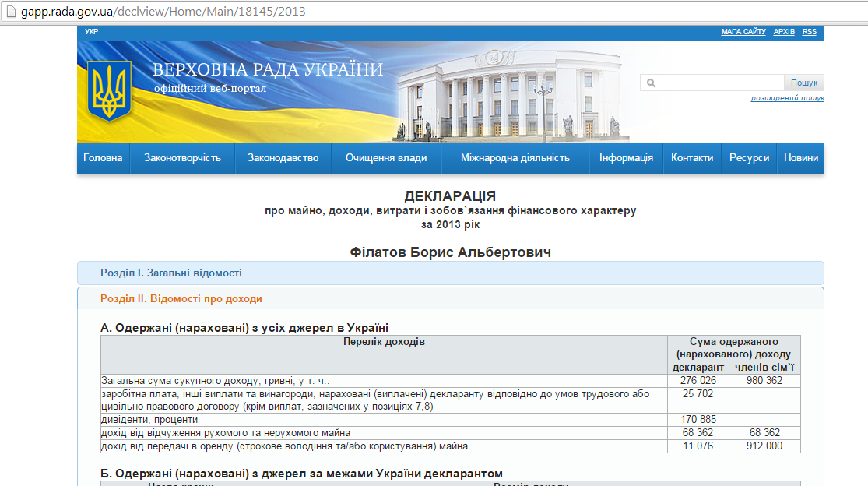Click the Ukrainian trident coat of arms
This screenshot has height=486, width=868.
(109, 92)
